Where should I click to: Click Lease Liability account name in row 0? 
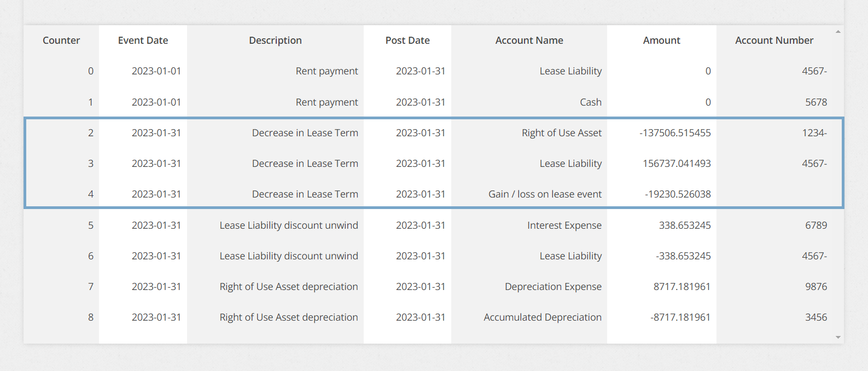click(570, 71)
